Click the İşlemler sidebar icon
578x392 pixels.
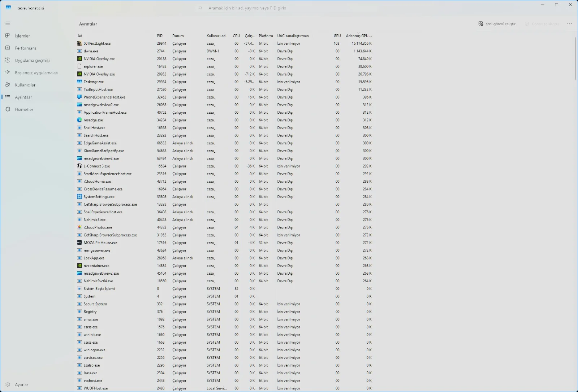8,36
